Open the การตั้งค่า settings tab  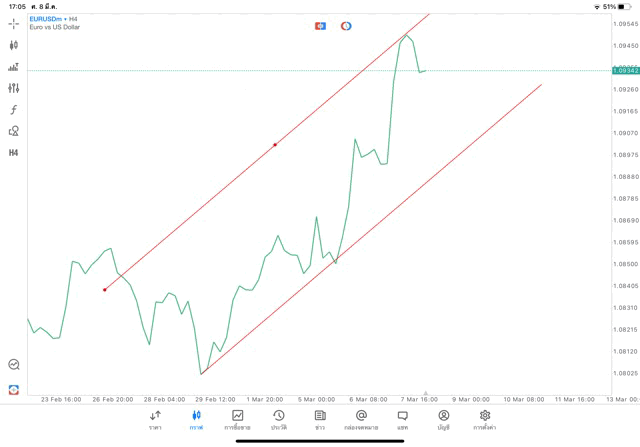485,419
